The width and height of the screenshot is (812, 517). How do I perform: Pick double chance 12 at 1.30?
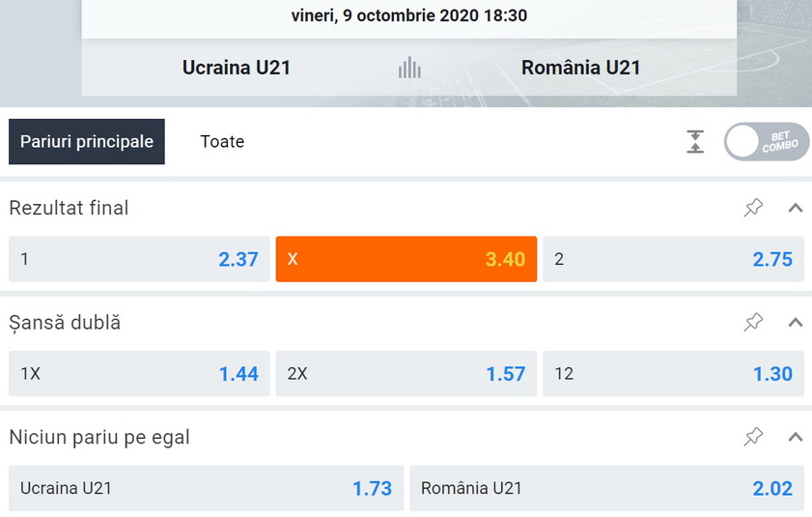click(x=673, y=373)
